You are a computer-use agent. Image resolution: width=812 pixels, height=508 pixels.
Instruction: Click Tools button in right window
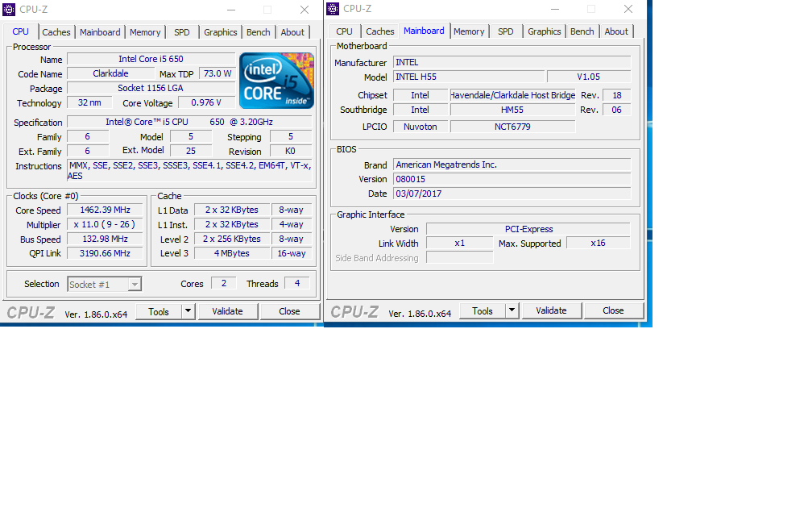(482, 311)
